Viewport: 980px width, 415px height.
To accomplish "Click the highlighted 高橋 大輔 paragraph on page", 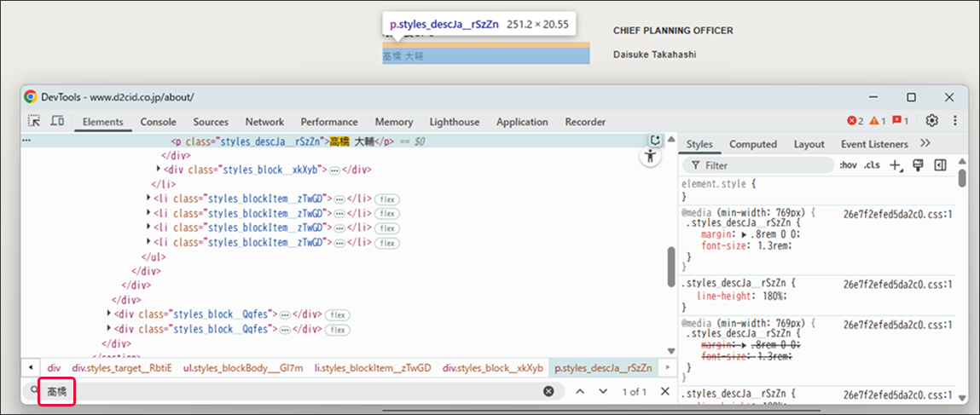I will (x=486, y=56).
